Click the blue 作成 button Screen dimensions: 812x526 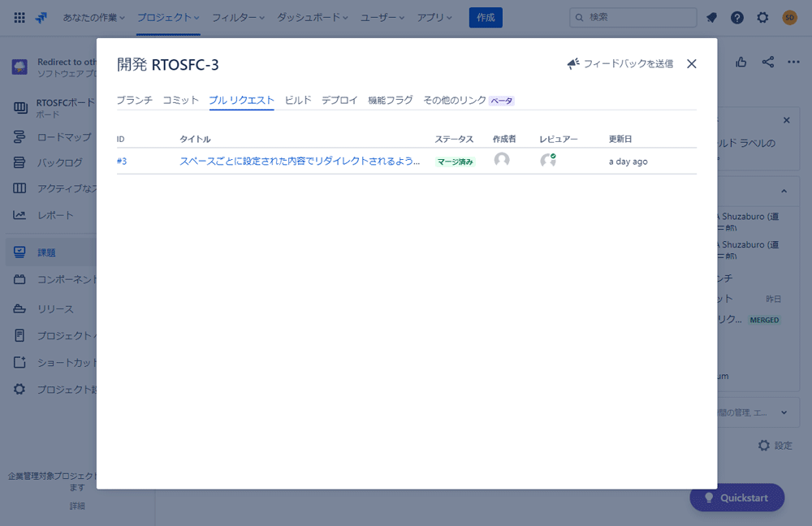pos(486,18)
